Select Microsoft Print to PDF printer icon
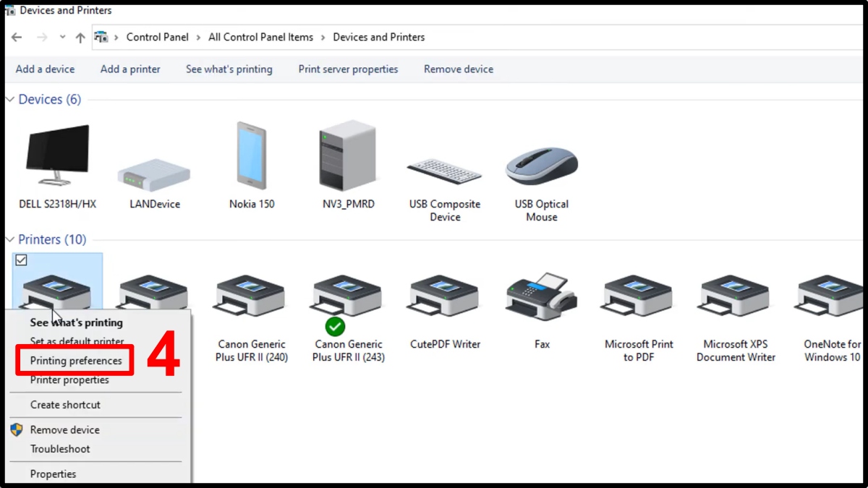This screenshot has height=488, width=868. [639, 295]
